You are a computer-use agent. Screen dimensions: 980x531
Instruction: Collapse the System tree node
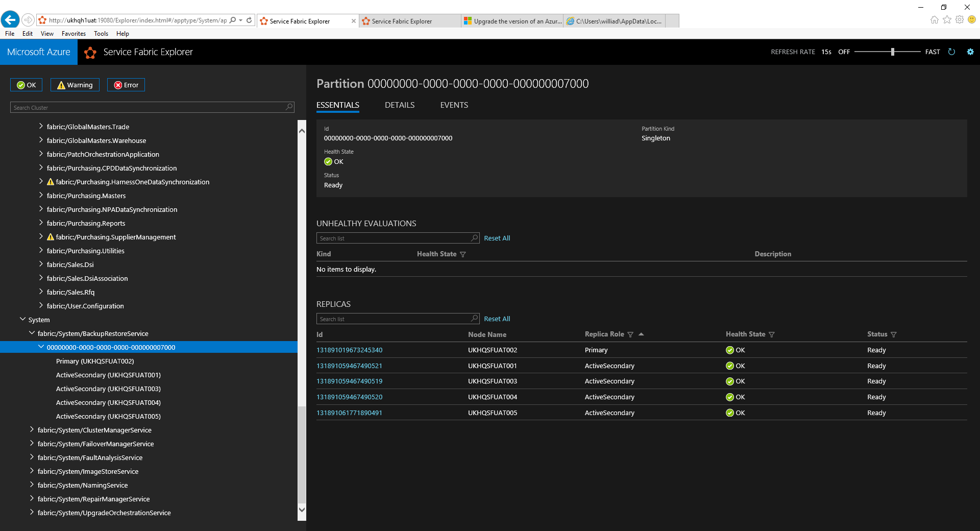(22, 319)
